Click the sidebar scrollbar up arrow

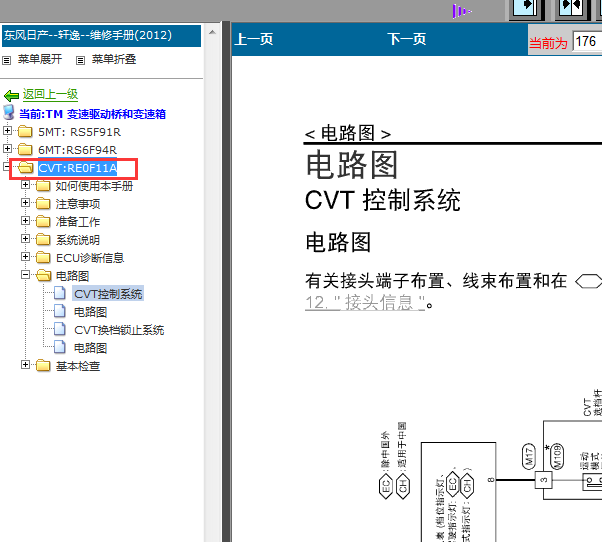[x=212, y=33]
